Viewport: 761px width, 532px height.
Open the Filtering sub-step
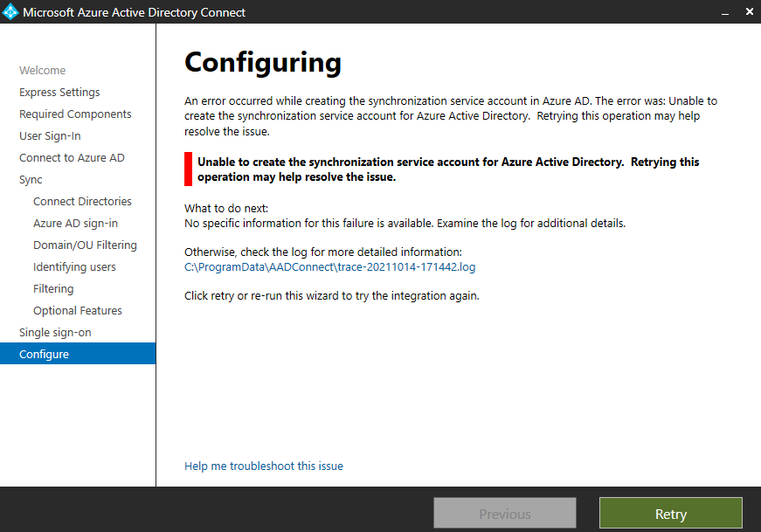(53, 289)
